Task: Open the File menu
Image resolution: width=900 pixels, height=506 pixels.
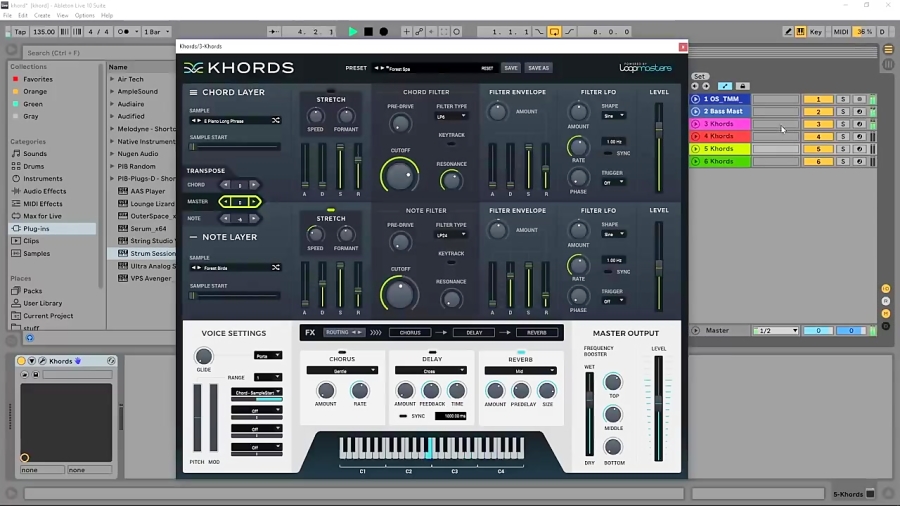Action: tap(7, 15)
